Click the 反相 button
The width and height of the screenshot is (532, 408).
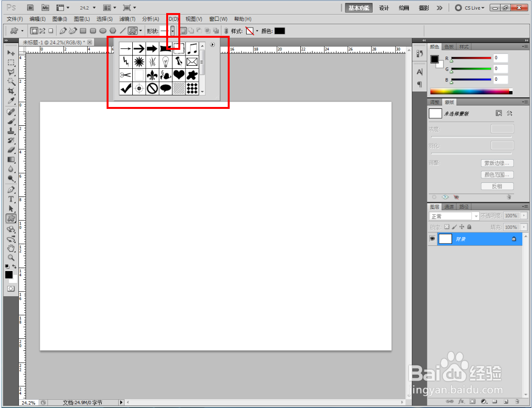(497, 186)
